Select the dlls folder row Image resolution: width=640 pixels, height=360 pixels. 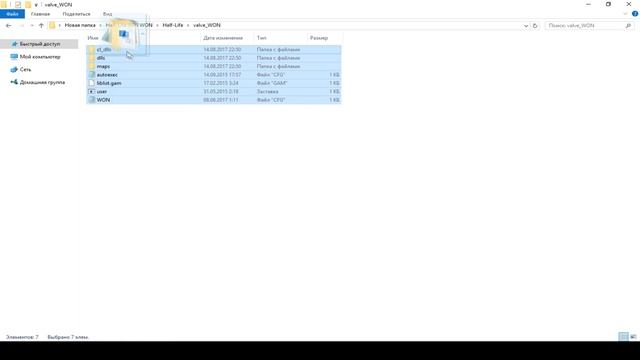[x=213, y=58]
